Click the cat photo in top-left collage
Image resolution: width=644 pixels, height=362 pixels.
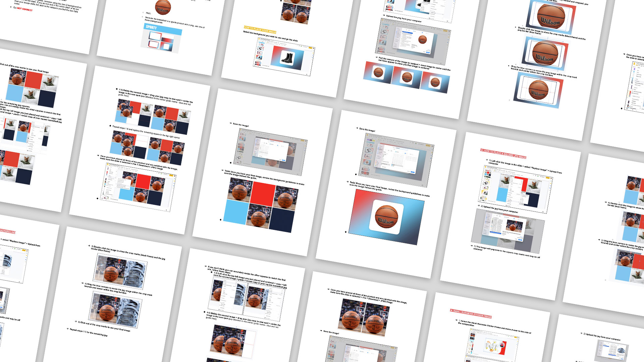point(50,83)
